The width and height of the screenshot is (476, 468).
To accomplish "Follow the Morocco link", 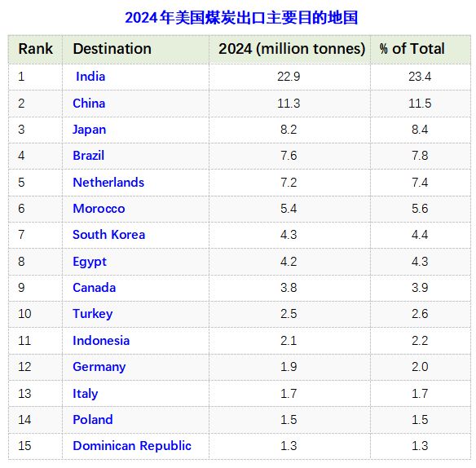I will click(99, 209).
